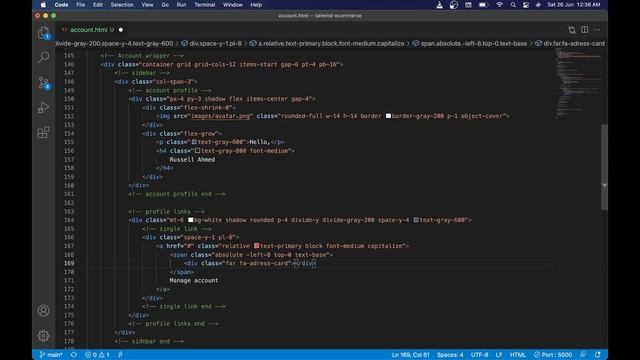The width and height of the screenshot is (640, 360).
Task: Open the Accounts menu icon
Action: pos(44,311)
